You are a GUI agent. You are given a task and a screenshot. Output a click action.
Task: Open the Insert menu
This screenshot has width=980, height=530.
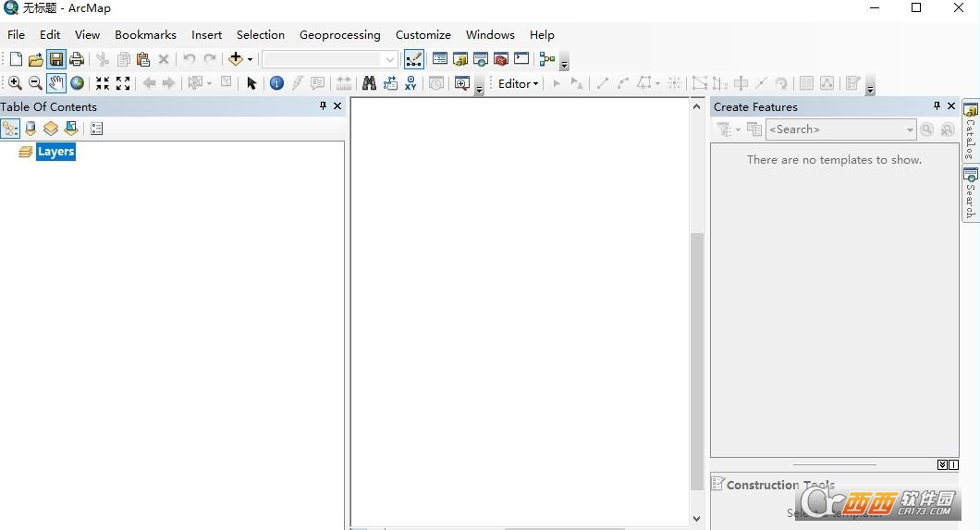(x=207, y=35)
